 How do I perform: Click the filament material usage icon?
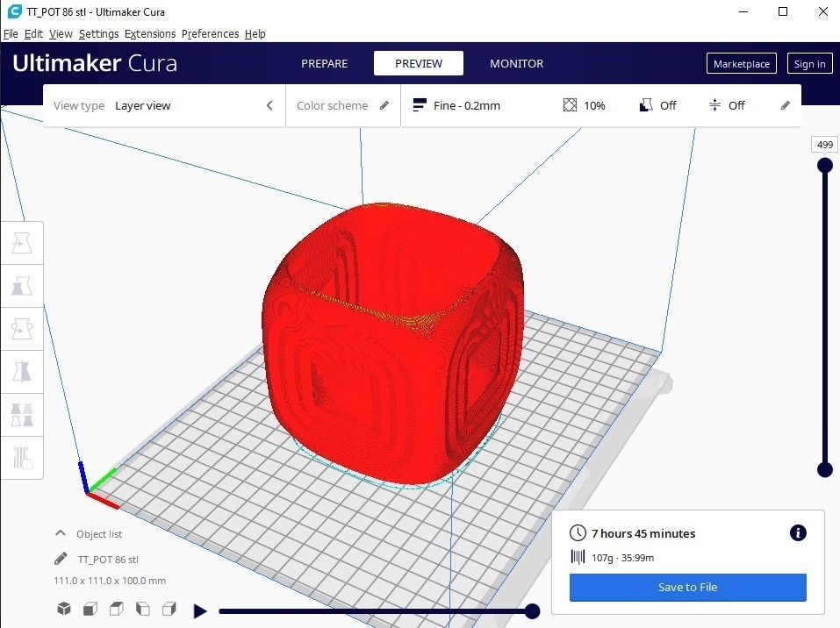(578, 557)
